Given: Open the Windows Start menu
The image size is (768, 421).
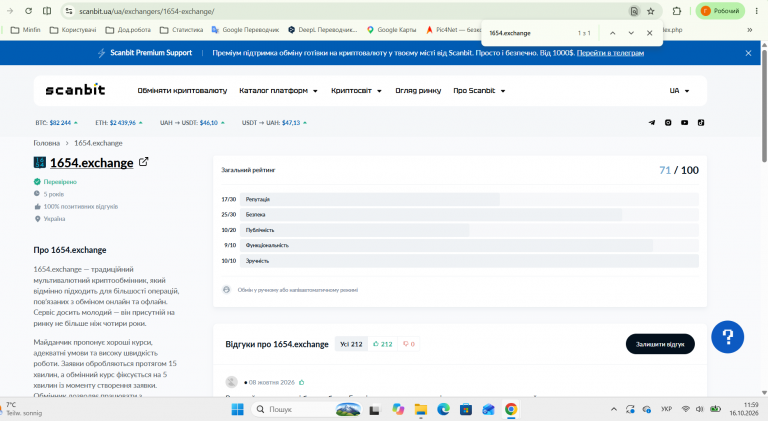Looking at the screenshot, I should tap(238, 409).
